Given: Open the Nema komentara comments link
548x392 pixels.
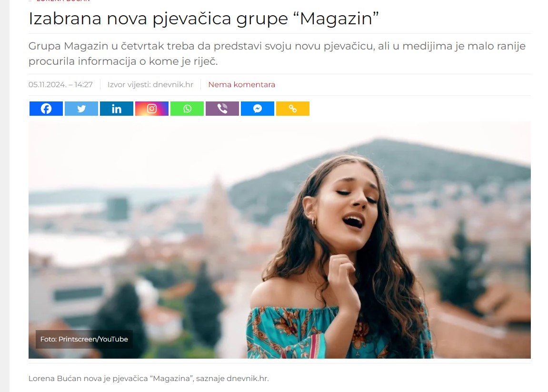Looking at the screenshot, I should [241, 85].
